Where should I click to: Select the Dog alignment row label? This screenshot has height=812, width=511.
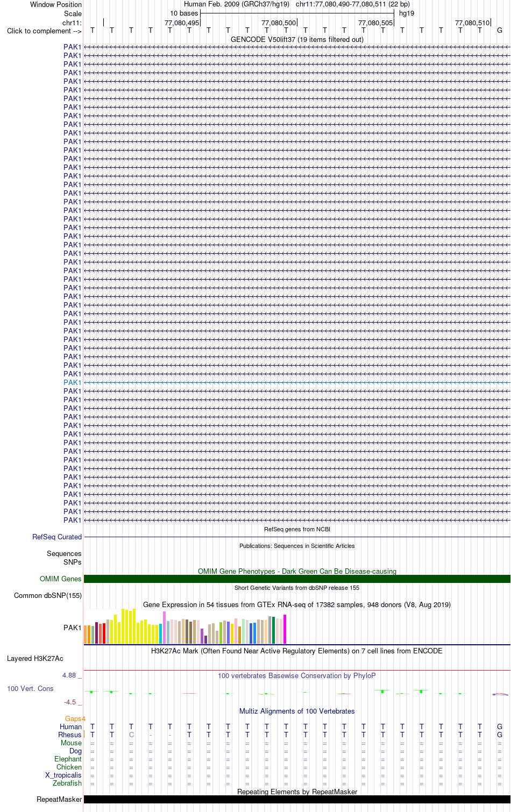click(76, 751)
